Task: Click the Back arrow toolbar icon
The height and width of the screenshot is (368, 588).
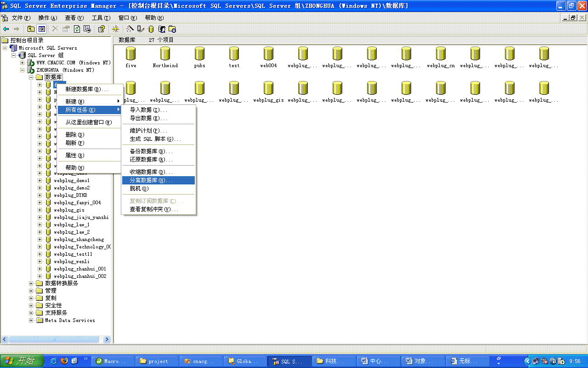Action: coord(6,29)
